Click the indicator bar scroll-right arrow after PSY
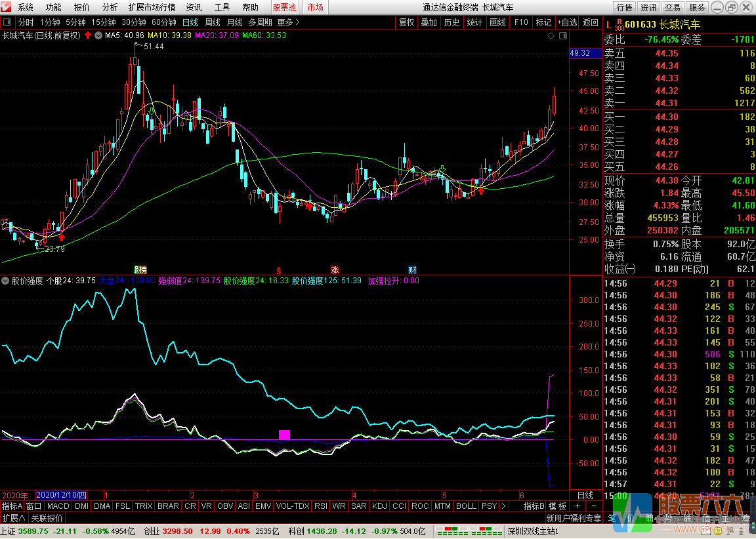Screen dimensions: 756x539 (503, 506)
